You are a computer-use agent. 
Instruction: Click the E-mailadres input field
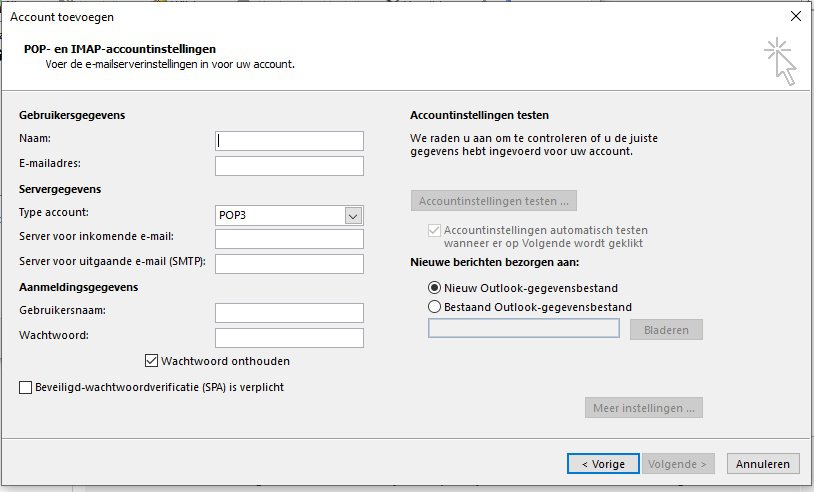pos(289,166)
